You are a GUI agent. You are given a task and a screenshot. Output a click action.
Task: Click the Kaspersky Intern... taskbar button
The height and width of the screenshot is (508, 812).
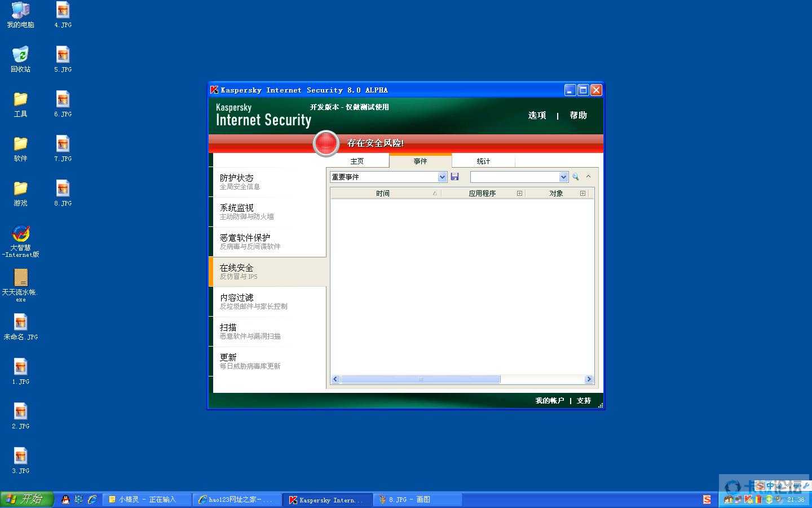(x=327, y=500)
